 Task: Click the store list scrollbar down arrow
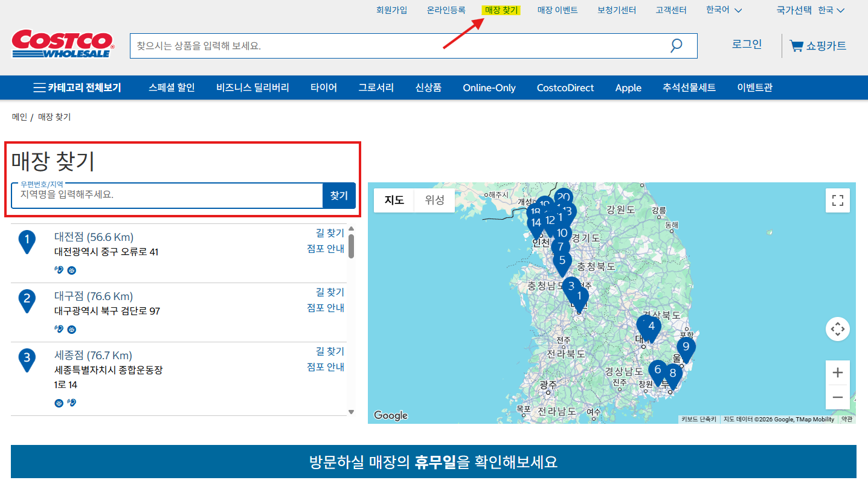click(x=351, y=412)
